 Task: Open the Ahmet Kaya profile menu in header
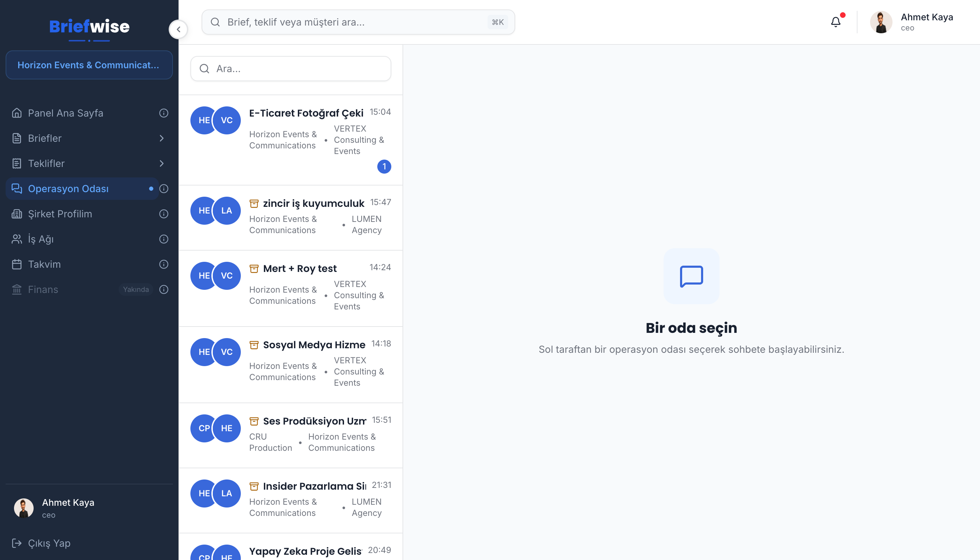coord(911,22)
